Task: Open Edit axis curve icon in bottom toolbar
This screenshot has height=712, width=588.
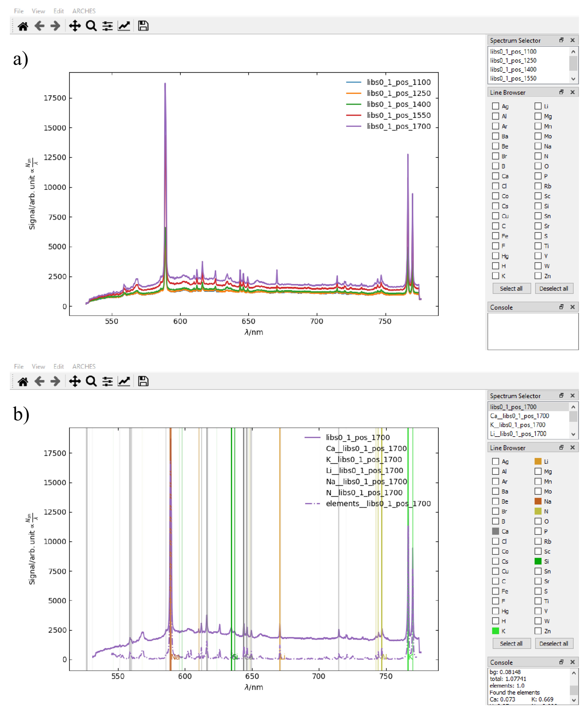Action: (x=124, y=381)
